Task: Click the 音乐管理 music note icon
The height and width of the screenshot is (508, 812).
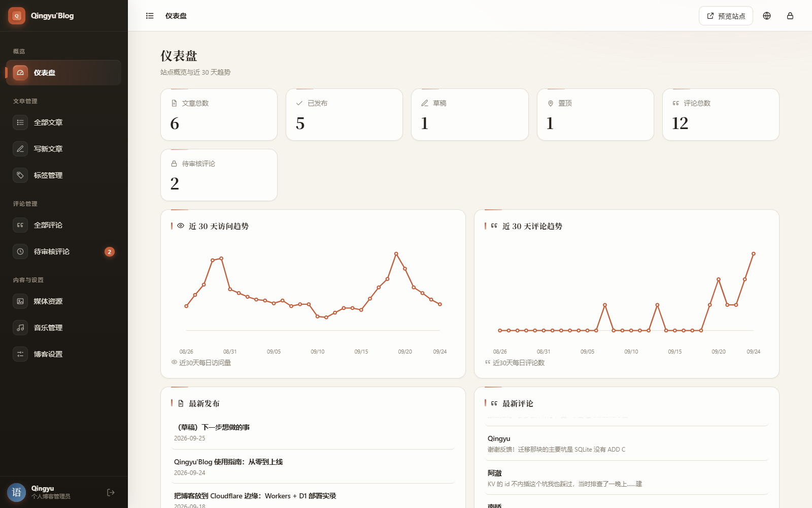Action: click(20, 328)
